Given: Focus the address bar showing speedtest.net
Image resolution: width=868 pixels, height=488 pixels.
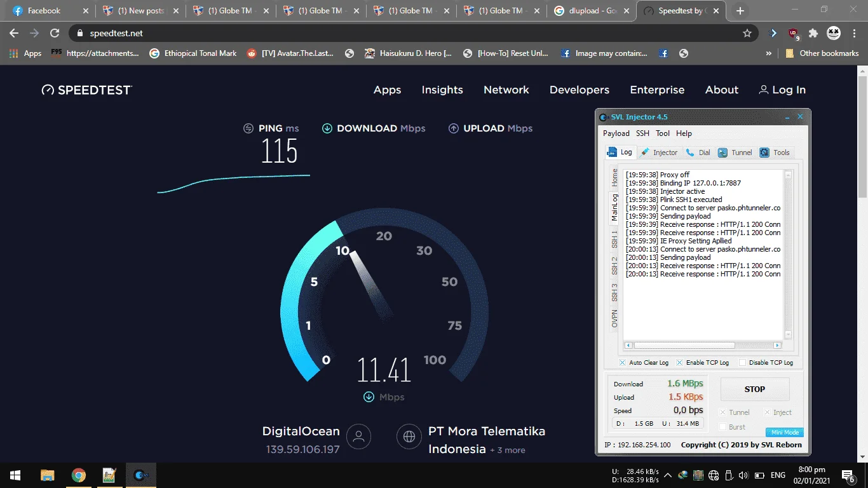Looking at the screenshot, I should tap(407, 33).
